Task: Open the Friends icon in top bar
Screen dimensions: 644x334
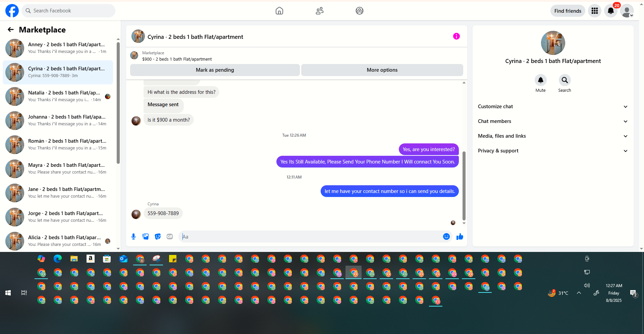Action: [320, 11]
